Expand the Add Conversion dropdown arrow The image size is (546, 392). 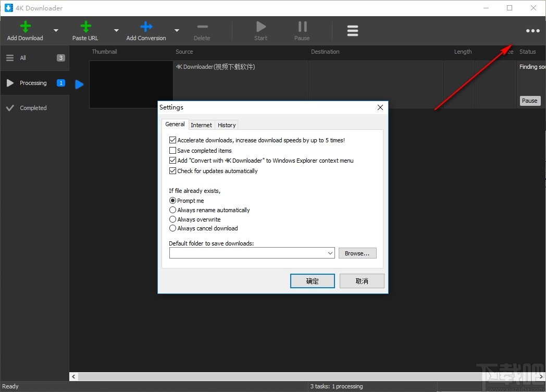click(177, 30)
